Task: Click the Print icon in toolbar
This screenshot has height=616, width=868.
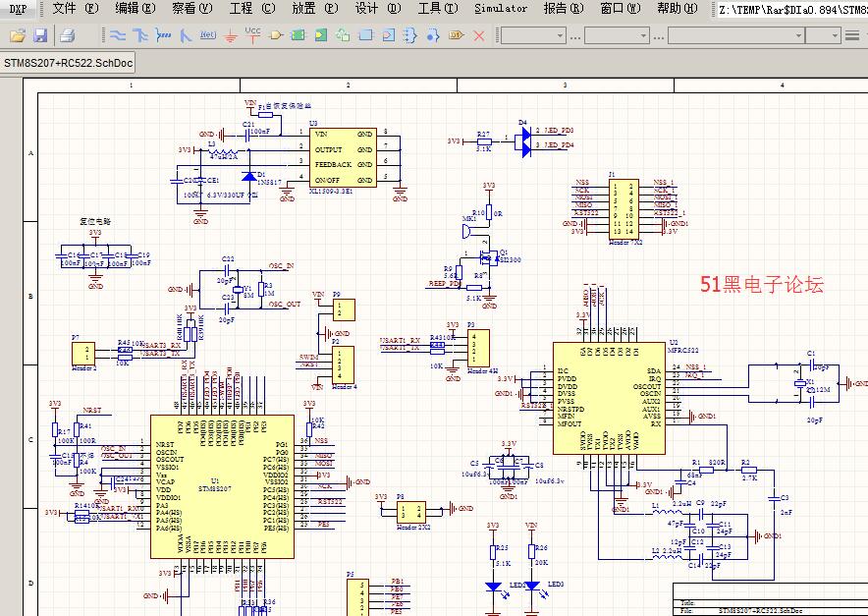Action: (x=67, y=35)
